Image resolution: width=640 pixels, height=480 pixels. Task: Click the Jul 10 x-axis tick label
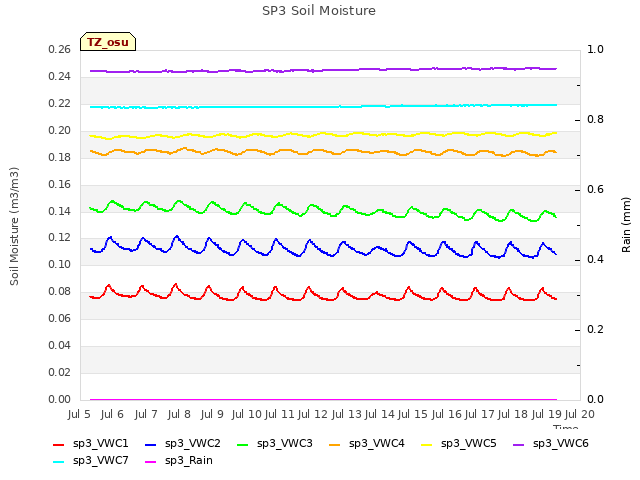(x=247, y=414)
